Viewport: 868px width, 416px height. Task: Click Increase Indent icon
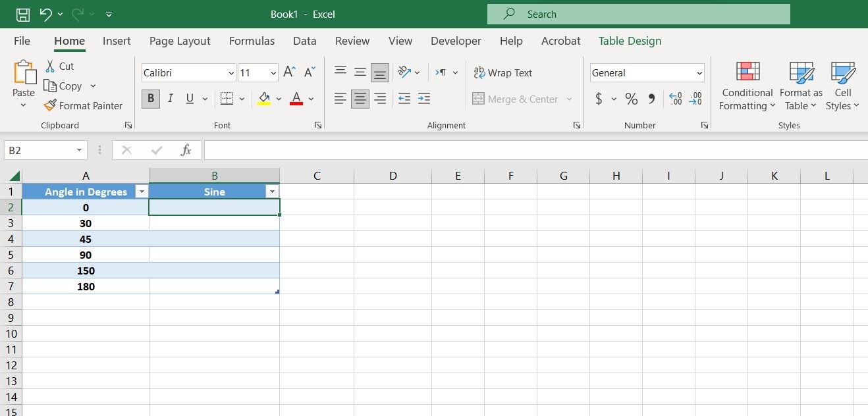point(424,99)
